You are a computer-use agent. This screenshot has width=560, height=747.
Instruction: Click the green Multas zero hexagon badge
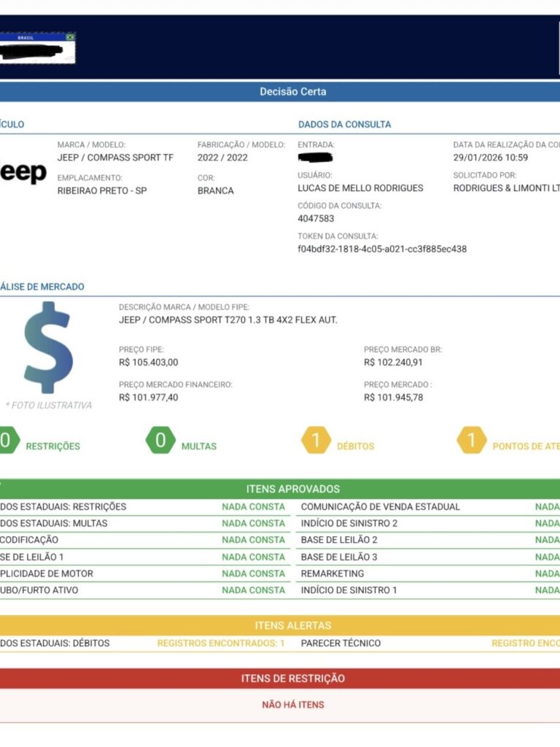point(160,440)
